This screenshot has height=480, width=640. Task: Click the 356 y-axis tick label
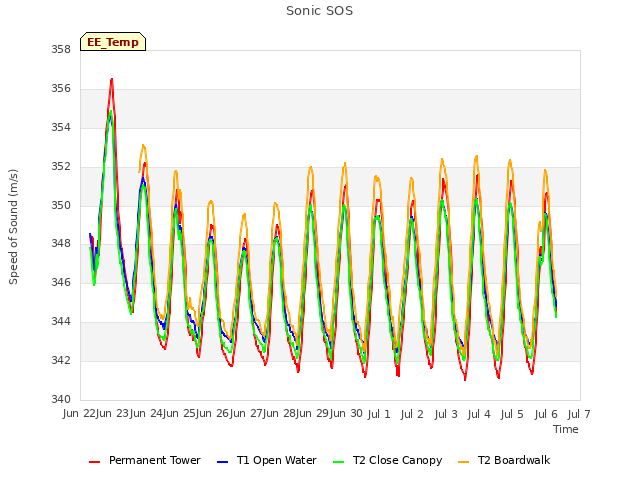pos(61,89)
